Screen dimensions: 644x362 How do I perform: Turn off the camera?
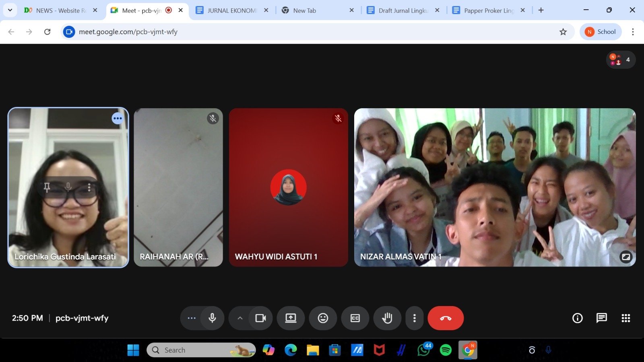pyautogui.click(x=261, y=318)
